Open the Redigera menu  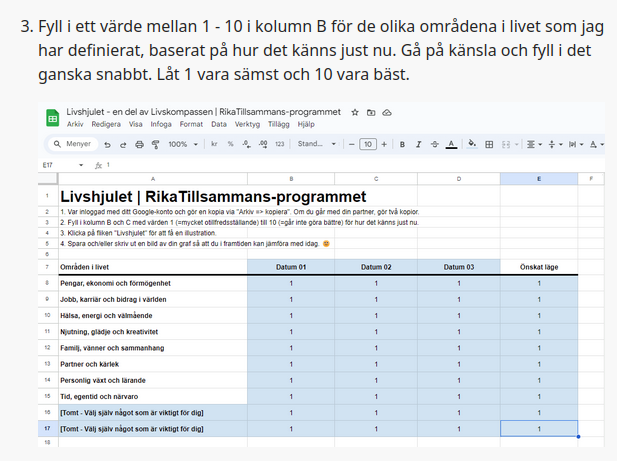click(106, 124)
